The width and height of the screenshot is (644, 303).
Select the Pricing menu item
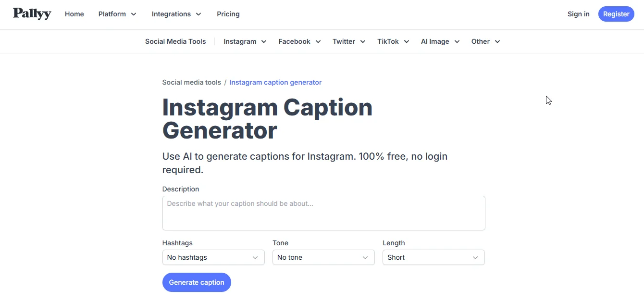coord(228,14)
